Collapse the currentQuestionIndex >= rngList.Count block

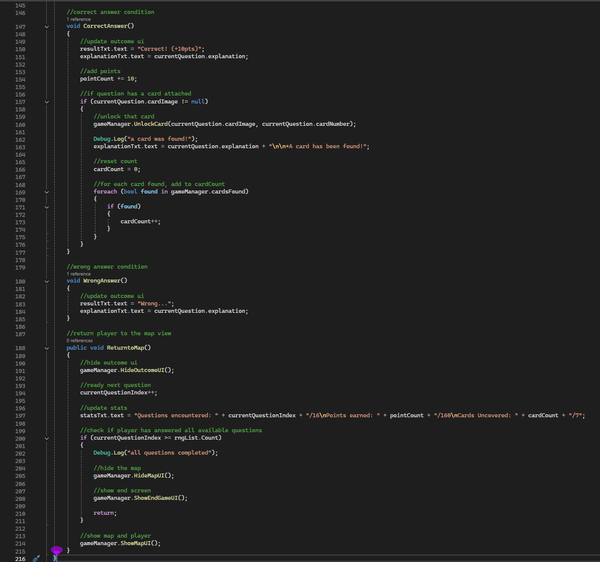point(47,438)
